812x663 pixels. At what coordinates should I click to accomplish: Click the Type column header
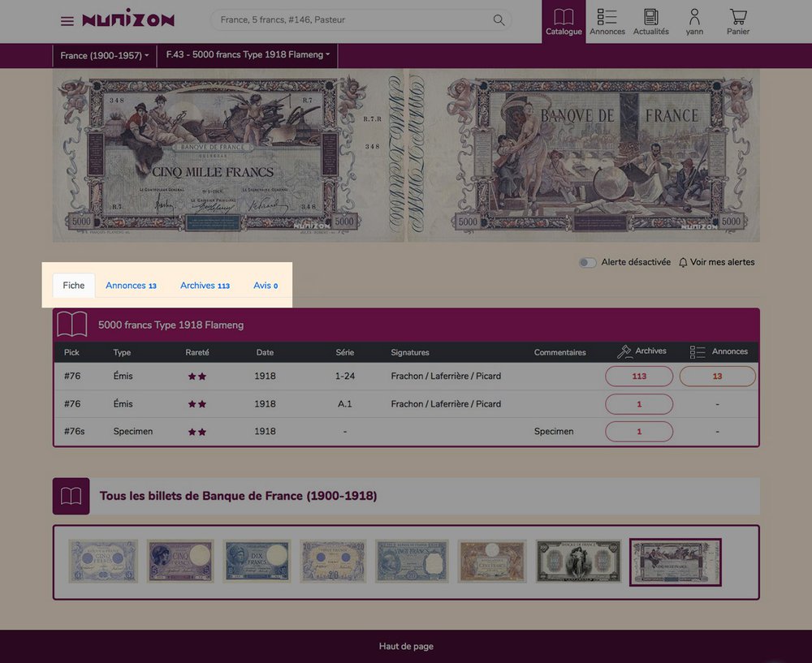click(x=123, y=352)
